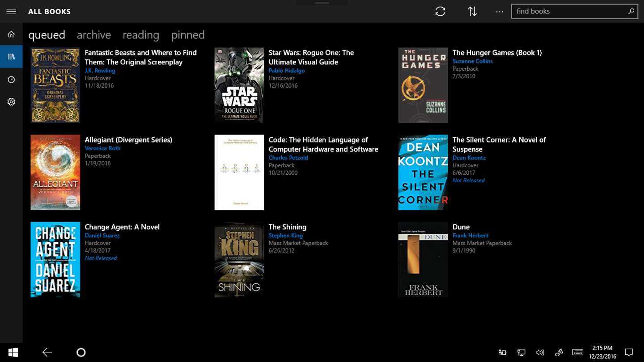
Task: Open the pen workspace tray icon
Action: click(x=559, y=352)
